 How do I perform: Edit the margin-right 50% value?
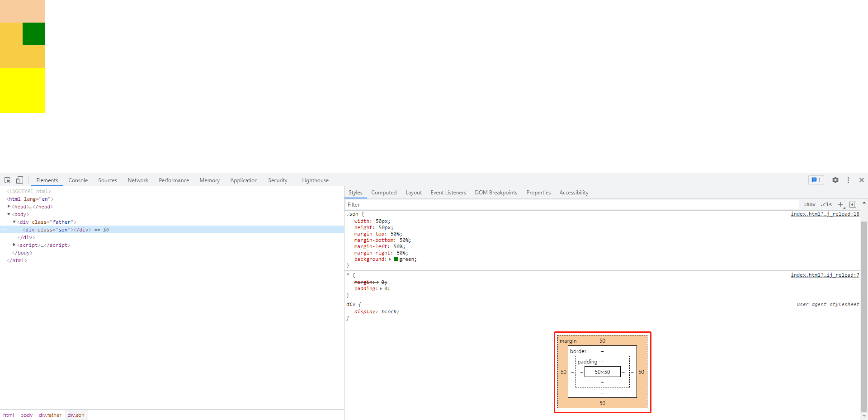pos(401,253)
